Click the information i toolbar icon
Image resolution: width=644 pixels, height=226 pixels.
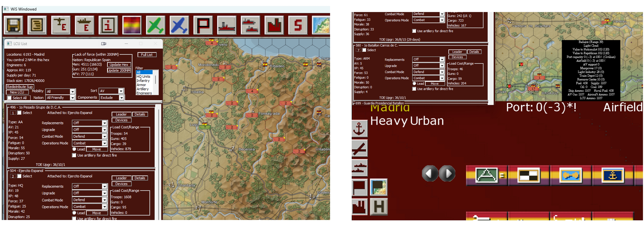[108, 25]
